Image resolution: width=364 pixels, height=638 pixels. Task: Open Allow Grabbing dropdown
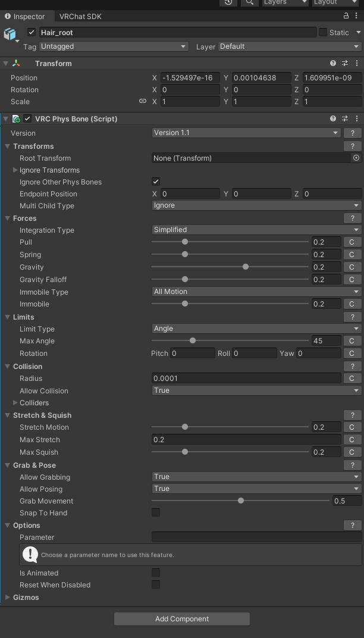point(256,477)
